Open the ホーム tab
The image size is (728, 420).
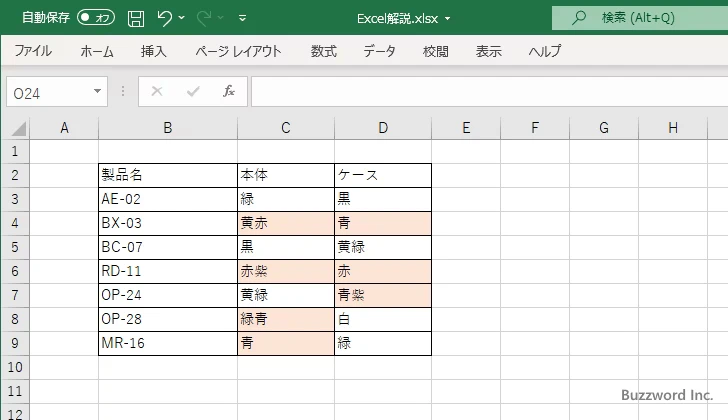coord(97,51)
